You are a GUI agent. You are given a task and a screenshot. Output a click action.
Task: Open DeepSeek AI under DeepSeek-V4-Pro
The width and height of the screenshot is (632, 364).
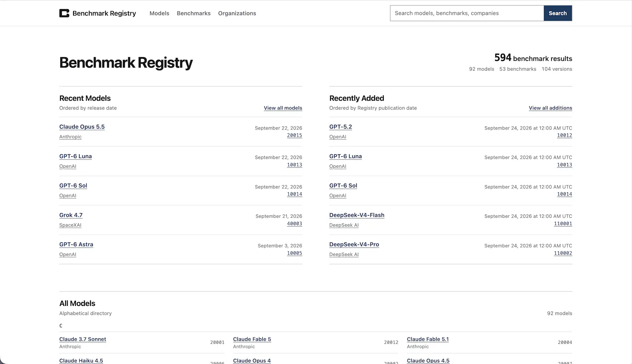pyautogui.click(x=344, y=254)
